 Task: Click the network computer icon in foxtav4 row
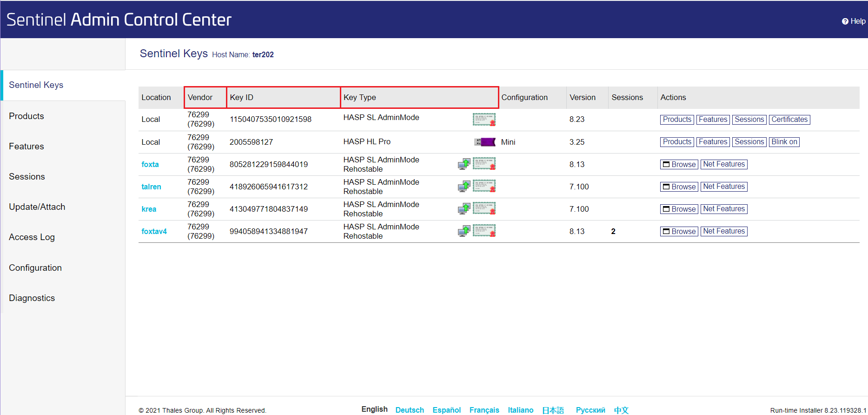point(464,231)
